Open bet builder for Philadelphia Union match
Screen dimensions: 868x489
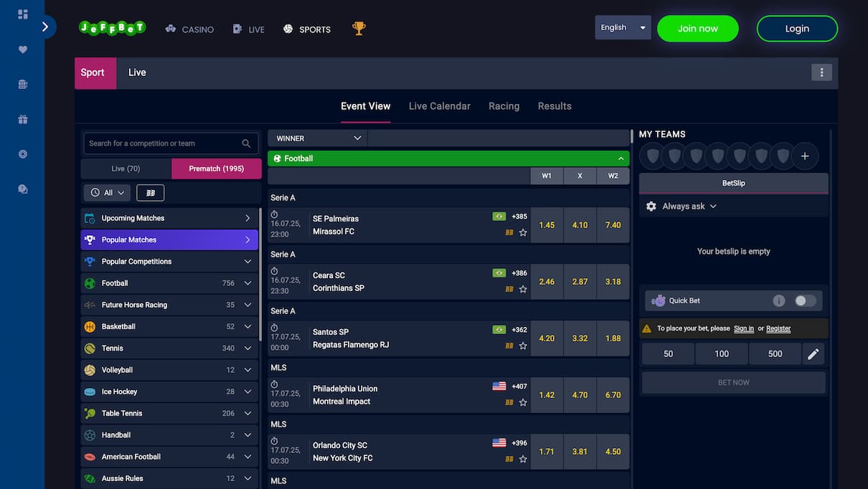click(509, 402)
